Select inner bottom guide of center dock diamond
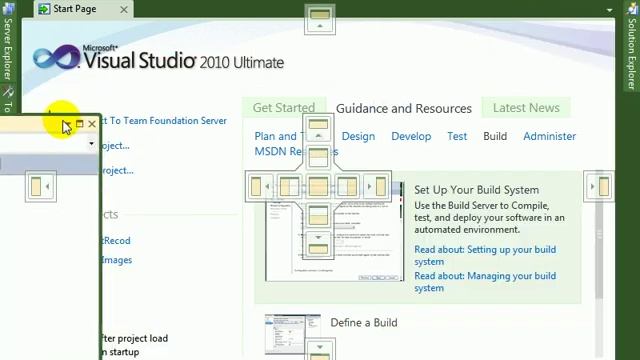 pos(318,216)
